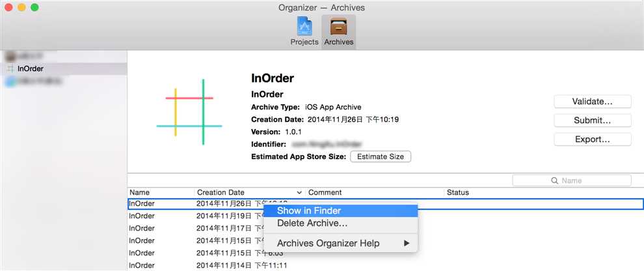The image size is (644, 271).
Task: Click the search magnifier icon
Action: click(x=554, y=180)
